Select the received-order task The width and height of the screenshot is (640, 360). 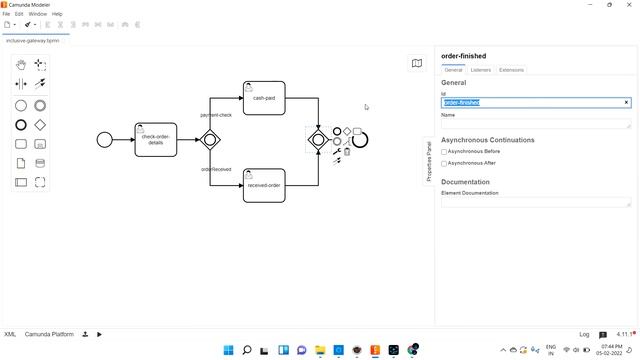264,185
